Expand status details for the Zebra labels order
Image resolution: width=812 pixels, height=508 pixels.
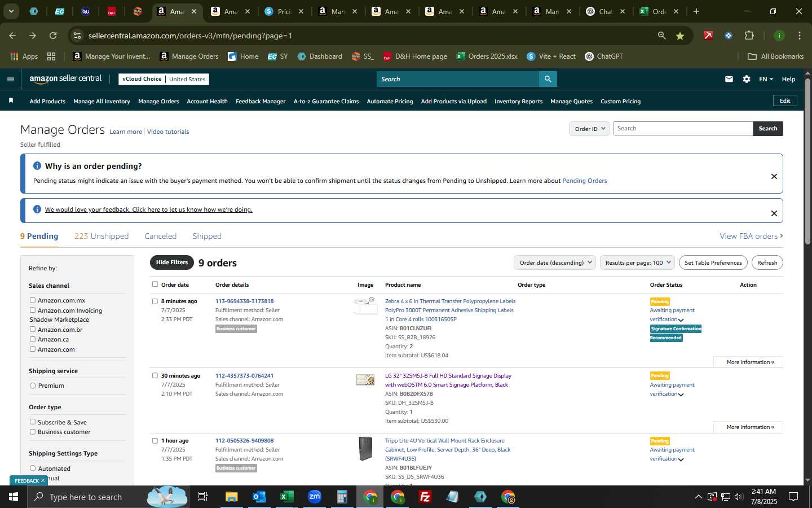(x=681, y=320)
